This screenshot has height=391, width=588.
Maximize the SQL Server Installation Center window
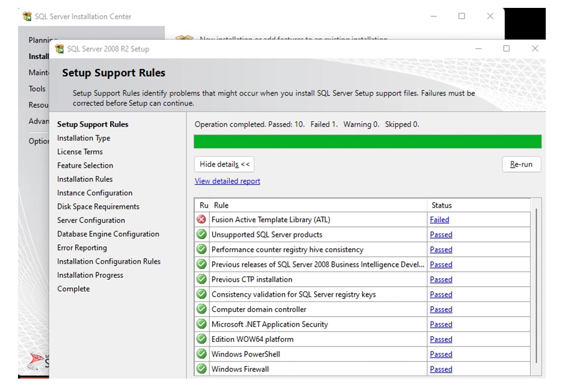pyautogui.click(x=462, y=16)
